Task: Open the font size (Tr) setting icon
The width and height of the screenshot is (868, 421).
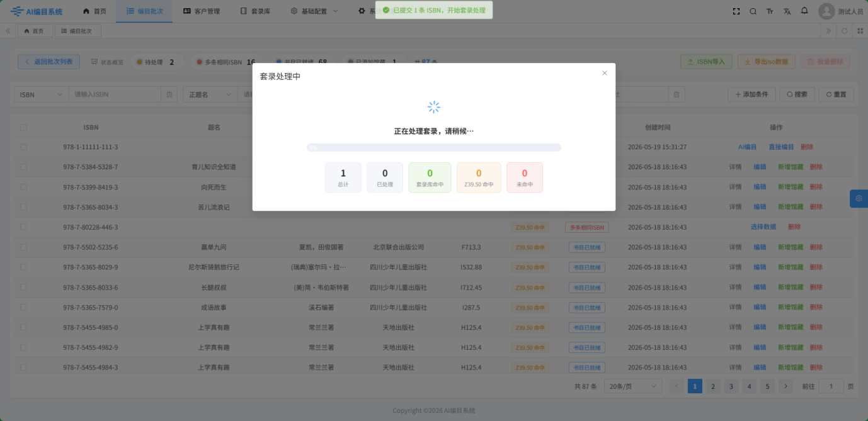Action: 770,11
